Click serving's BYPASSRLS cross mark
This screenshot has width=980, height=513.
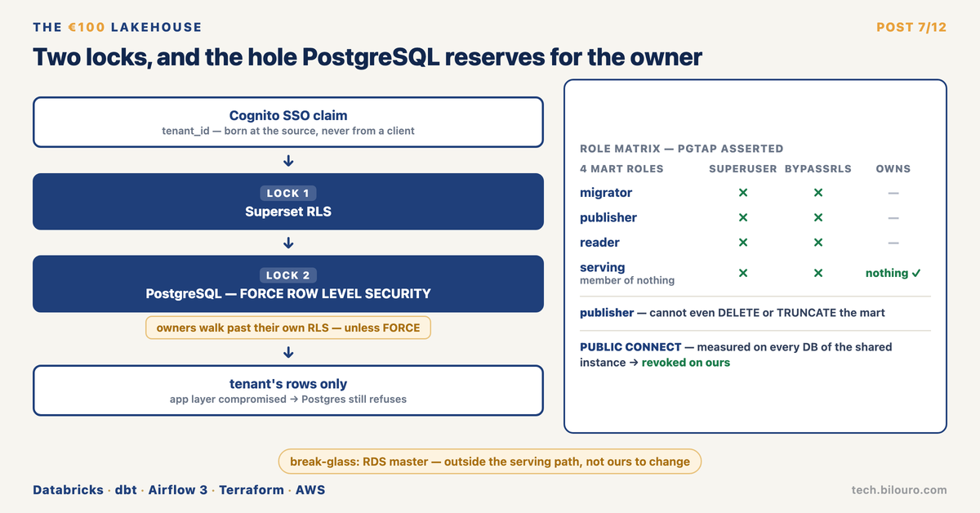pos(818,274)
